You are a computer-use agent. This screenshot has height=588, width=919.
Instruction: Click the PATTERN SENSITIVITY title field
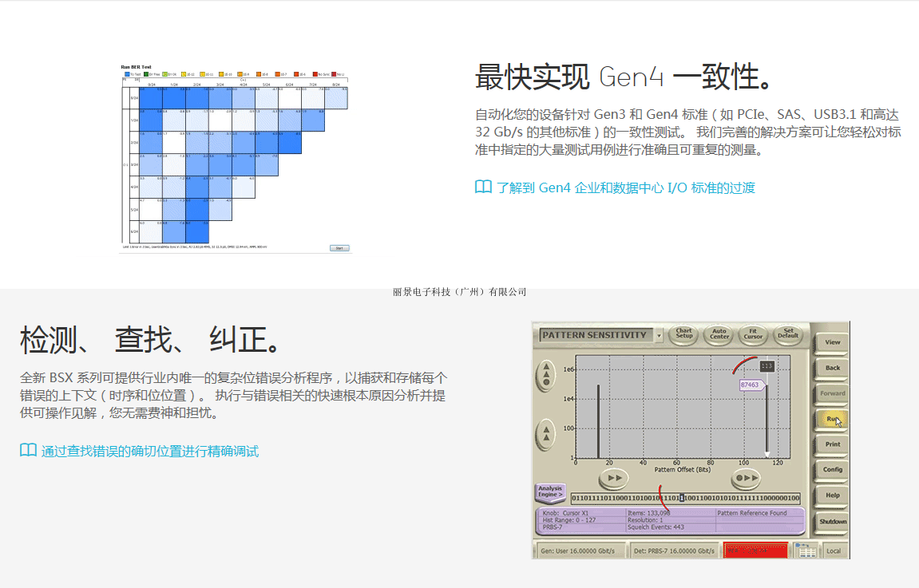click(x=596, y=335)
